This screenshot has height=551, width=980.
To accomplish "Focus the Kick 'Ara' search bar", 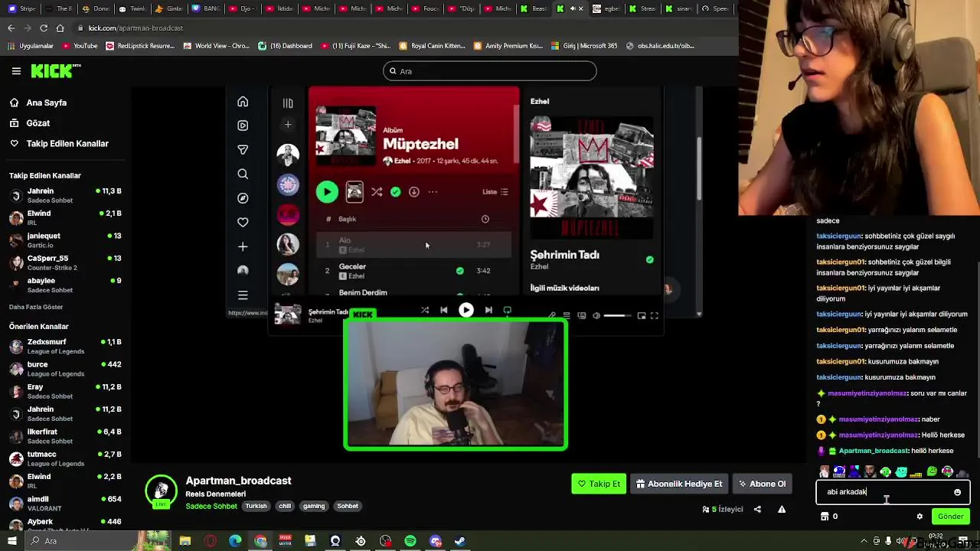I will [490, 71].
